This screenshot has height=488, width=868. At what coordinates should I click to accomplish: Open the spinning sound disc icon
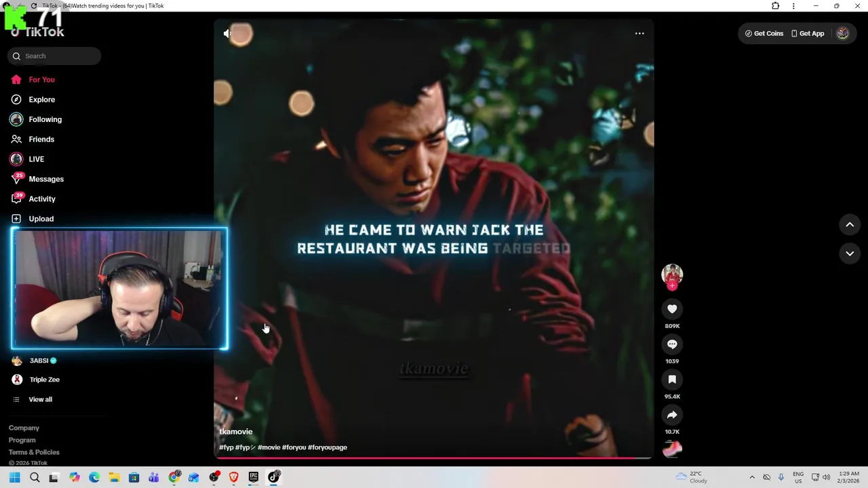point(672,449)
